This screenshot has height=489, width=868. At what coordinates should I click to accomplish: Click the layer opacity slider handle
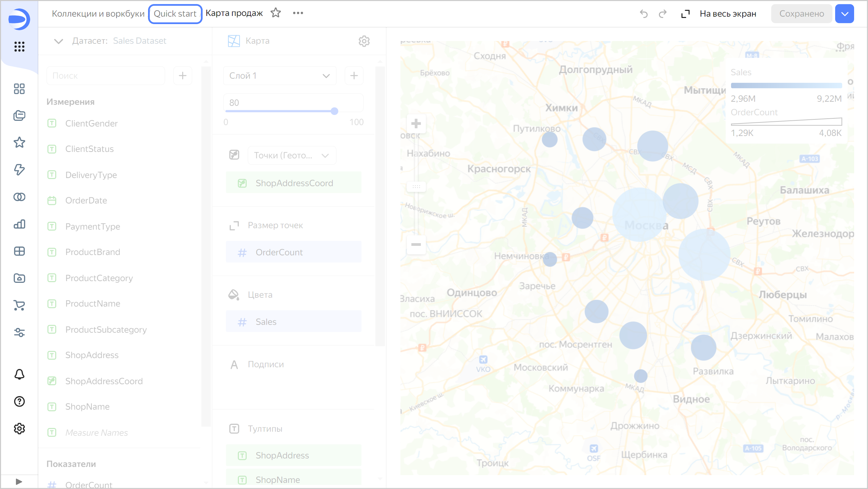click(334, 111)
